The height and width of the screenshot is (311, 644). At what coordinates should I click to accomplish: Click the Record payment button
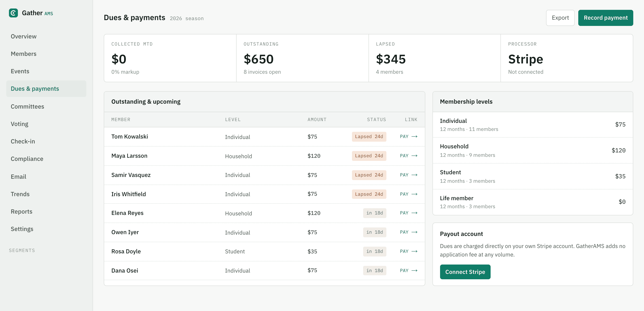pos(606,18)
